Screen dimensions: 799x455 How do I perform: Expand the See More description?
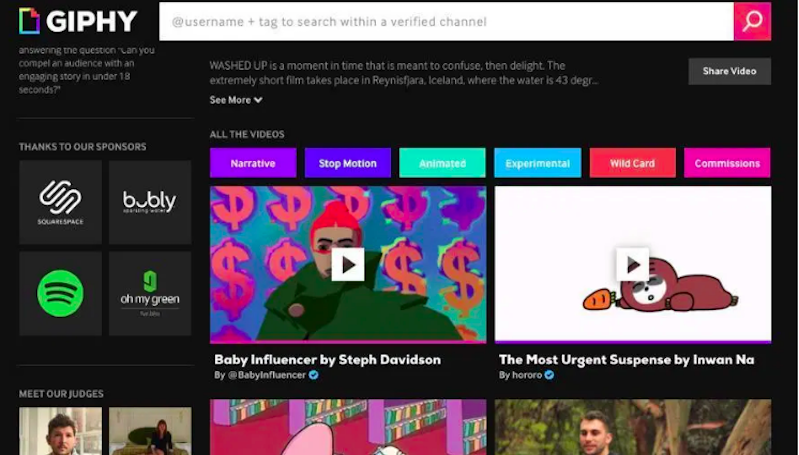click(236, 100)
